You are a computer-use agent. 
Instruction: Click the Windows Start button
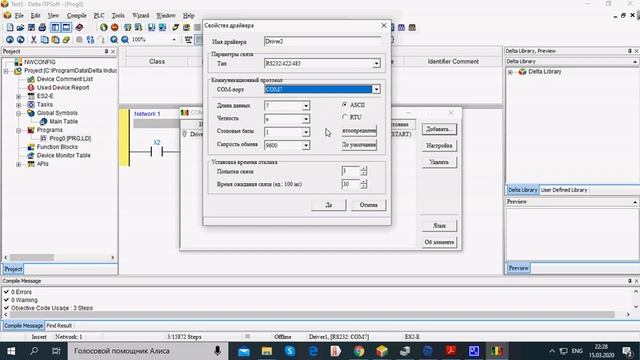[11, 351]
